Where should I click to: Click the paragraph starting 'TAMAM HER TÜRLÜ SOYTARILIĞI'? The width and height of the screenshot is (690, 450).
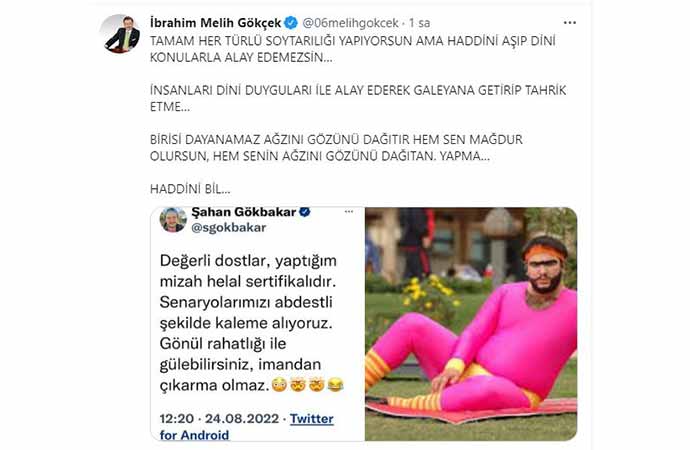(352, 49)
